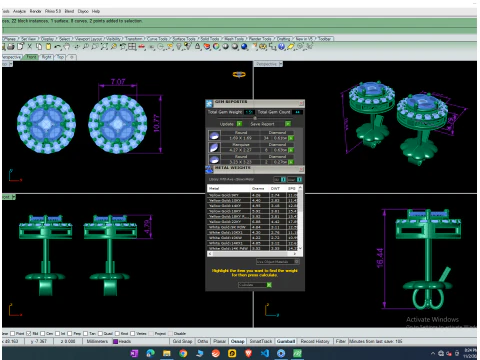Click Update in the Gem Reporter
This screenshot has height=360, width=480.
(231, 124)
